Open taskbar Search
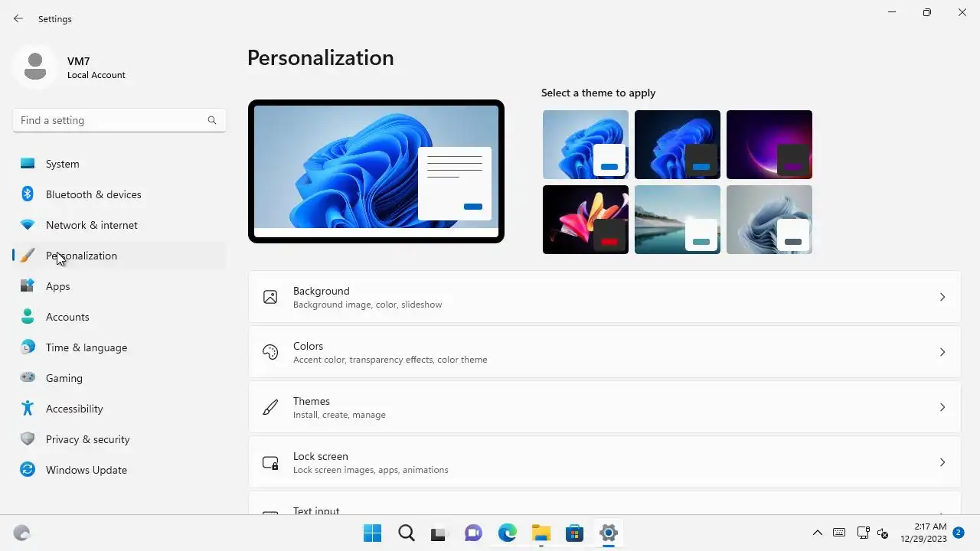The height and width of the screenshot is (551, 980). point(406,533)
